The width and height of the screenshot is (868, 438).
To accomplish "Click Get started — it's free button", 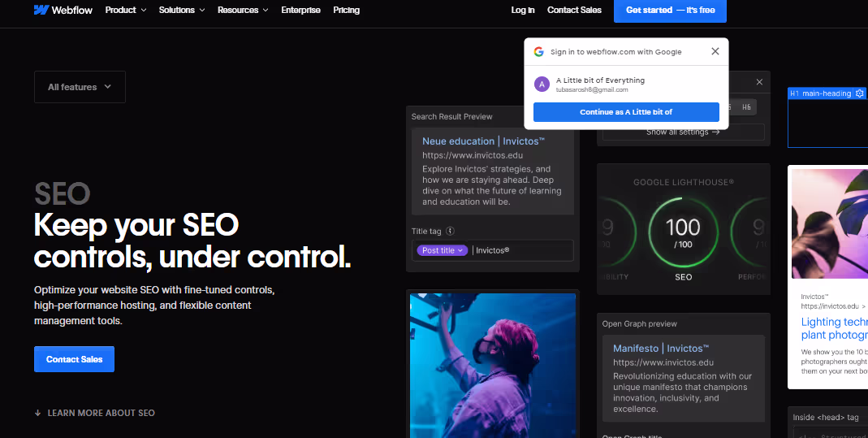I will [670, 10].
